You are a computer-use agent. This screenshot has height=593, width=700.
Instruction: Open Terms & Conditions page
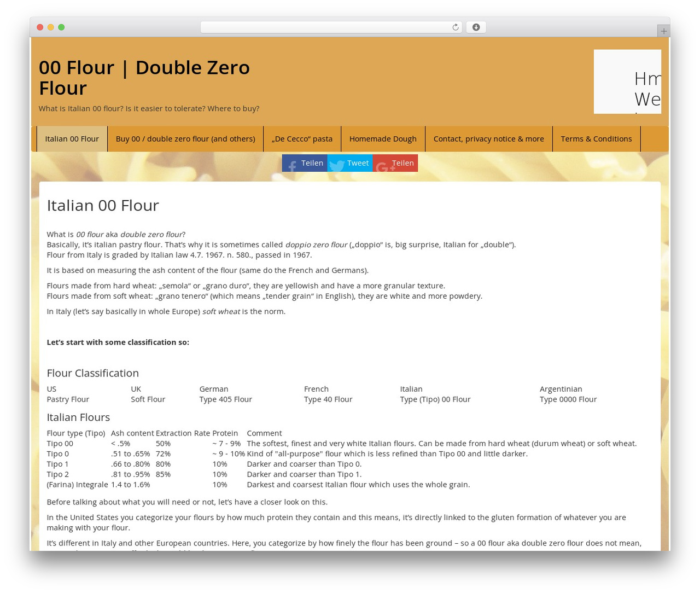pyautogui.click(x=596, y=139)
